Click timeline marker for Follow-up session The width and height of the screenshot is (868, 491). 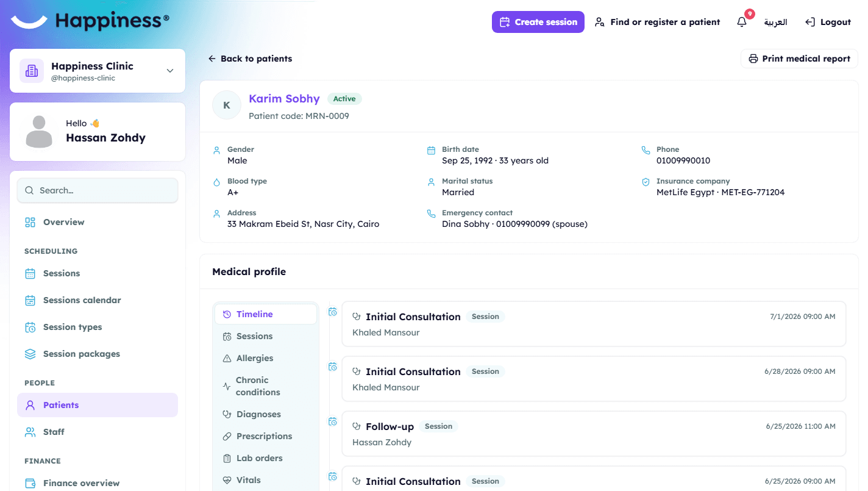coord(333,421)
